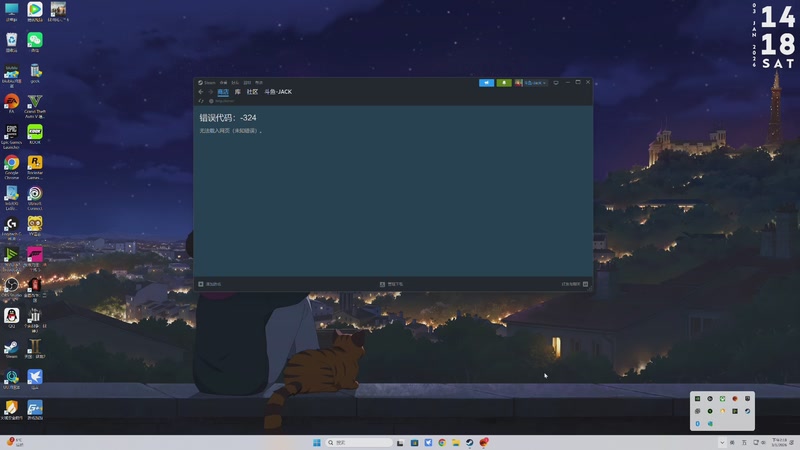The height and width of the screenshot is (450, 800).
Task: Open the Forza Horizon pink desktop icon
Action: (x=35, y=257)
